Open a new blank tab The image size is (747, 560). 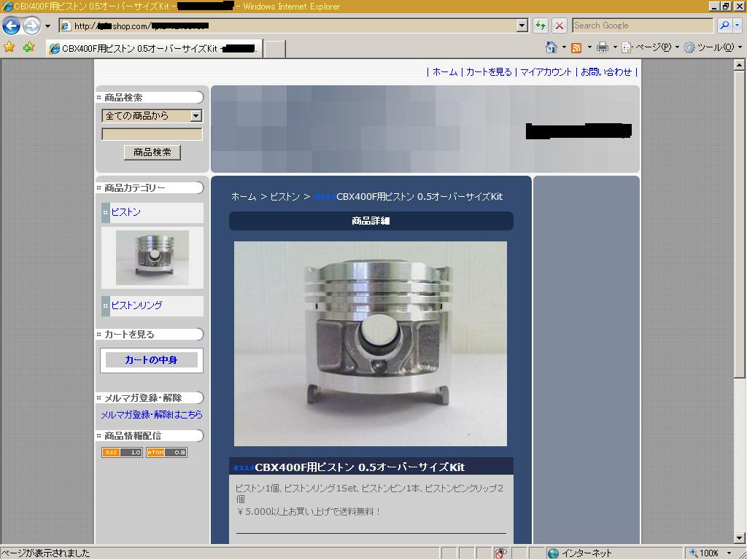click(275, 49)
